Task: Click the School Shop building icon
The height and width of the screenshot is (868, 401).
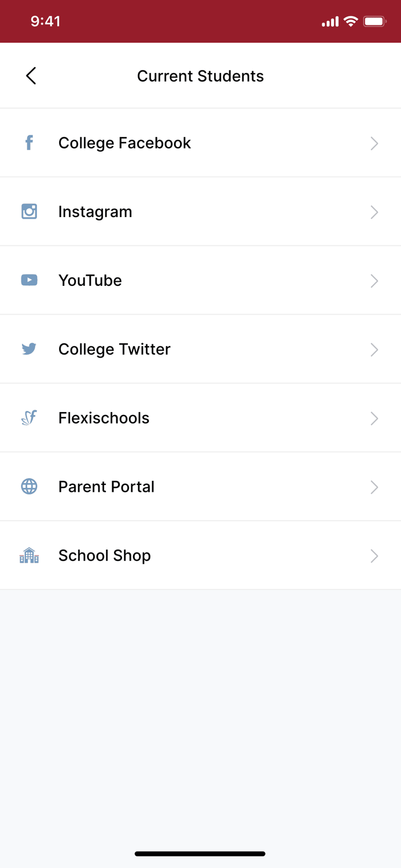Action: (x=29, y=556)
